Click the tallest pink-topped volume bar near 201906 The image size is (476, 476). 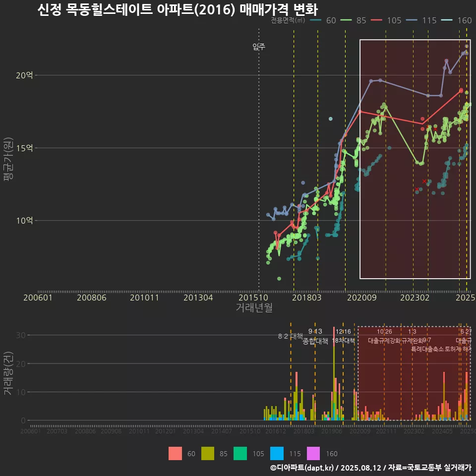coord(334,373)
